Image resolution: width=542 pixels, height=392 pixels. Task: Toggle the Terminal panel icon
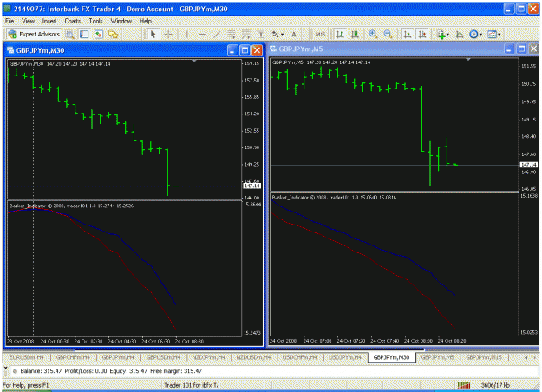[x=99, y=34]
